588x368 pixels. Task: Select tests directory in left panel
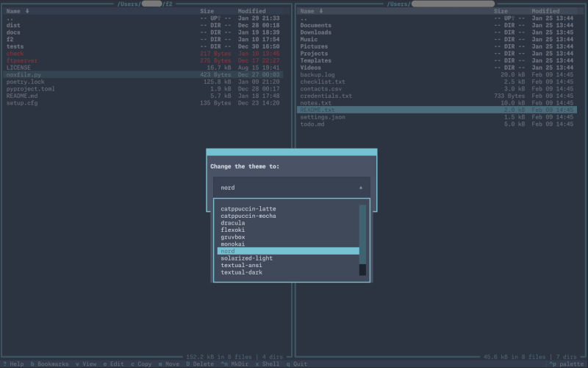pos(143,46)
